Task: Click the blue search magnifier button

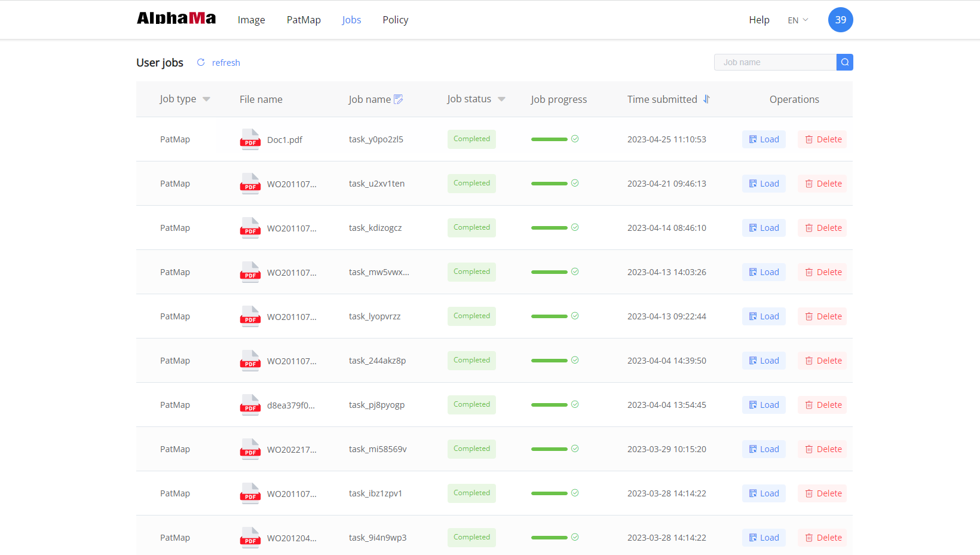Action: tap(844, 62)
